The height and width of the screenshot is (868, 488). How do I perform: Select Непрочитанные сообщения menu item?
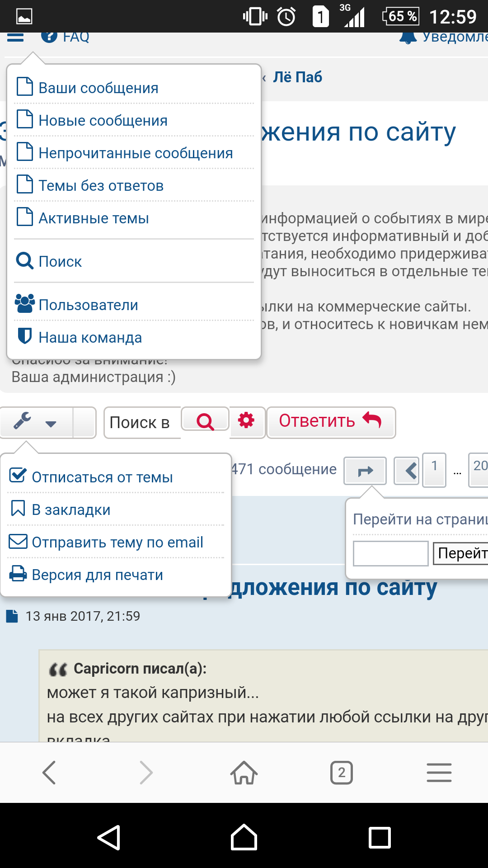(x=136, y=153)
